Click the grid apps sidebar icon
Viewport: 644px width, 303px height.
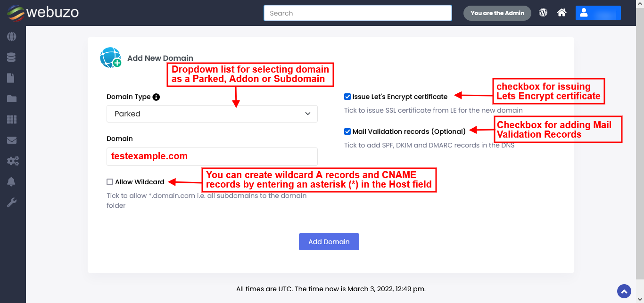[11, 120]
